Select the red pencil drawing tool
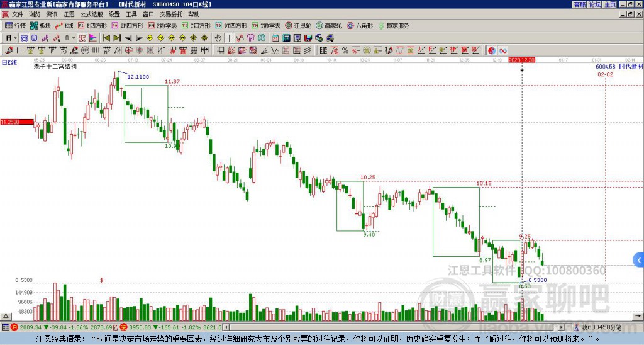The width and height of the screenshot is (644, 345). coord(9,50)
